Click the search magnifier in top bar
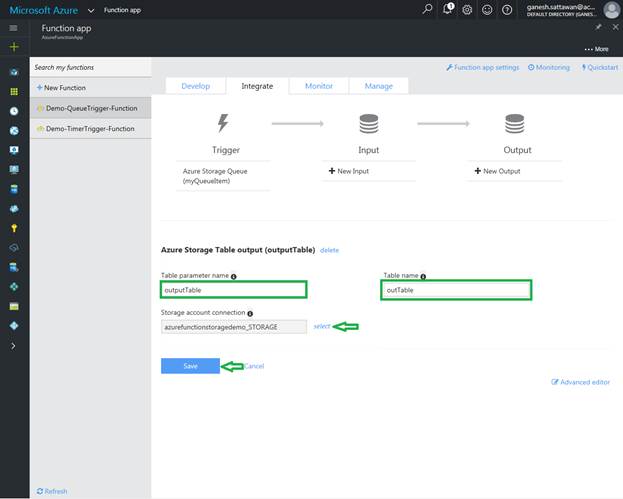This screenshot has height=499, width=623. tap(428, 10)
